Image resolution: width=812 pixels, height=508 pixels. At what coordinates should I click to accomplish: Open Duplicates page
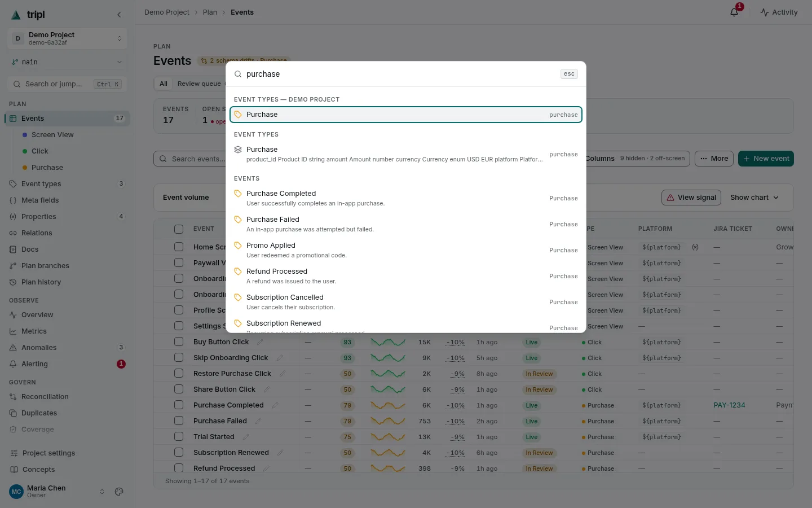click(67, 413)
